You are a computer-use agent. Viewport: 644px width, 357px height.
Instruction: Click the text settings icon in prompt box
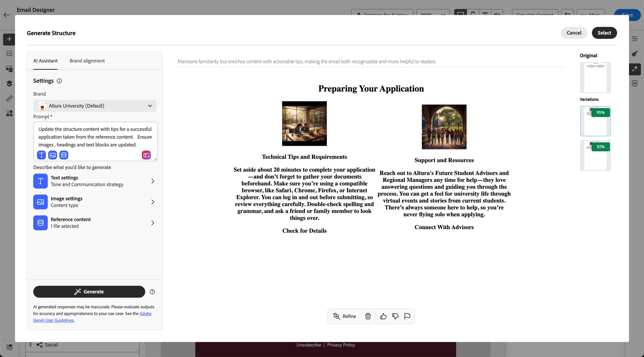pyautogui.click(x=41, y=155)
